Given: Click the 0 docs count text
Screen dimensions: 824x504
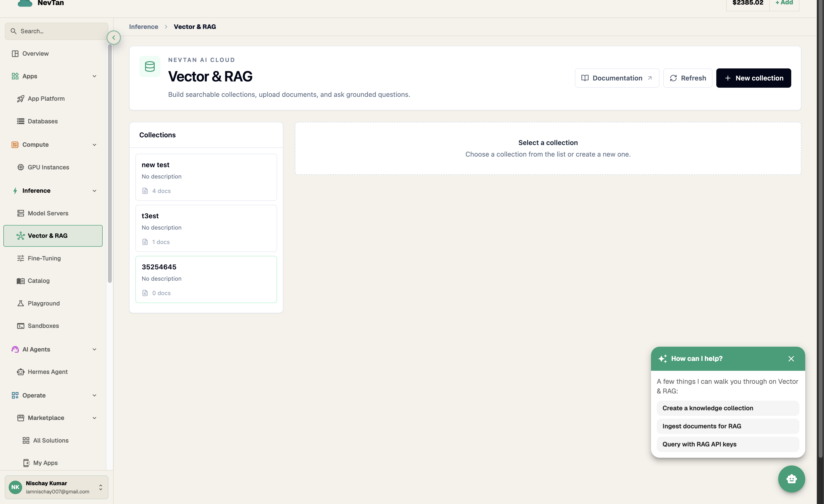Looking at the screenshot, I should tap(161, 293).
